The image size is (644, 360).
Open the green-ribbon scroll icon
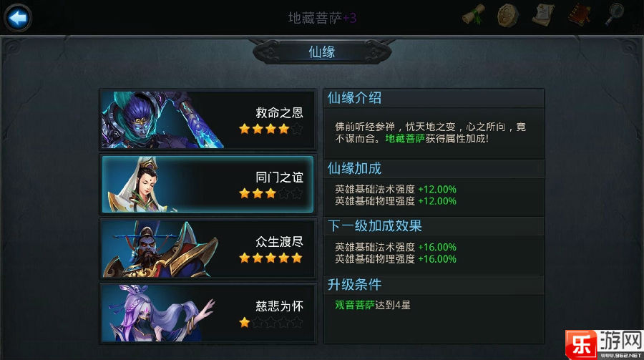coord(474,16)
